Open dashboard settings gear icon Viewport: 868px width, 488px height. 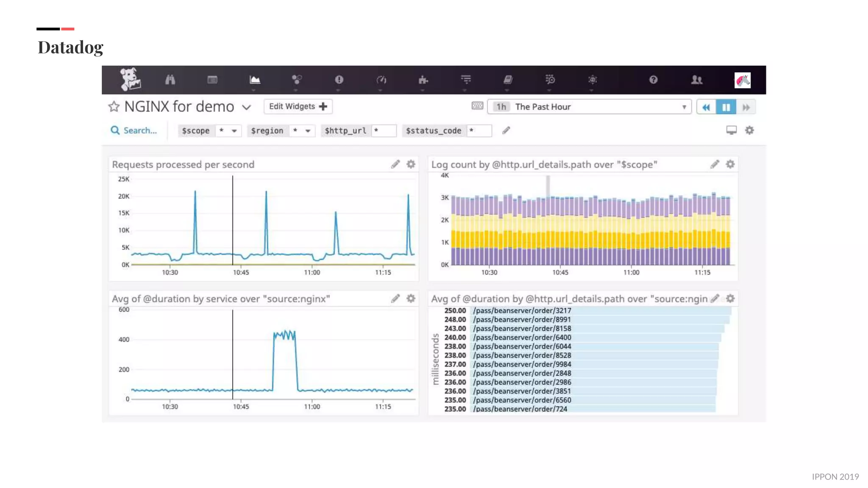pos(749,130)
